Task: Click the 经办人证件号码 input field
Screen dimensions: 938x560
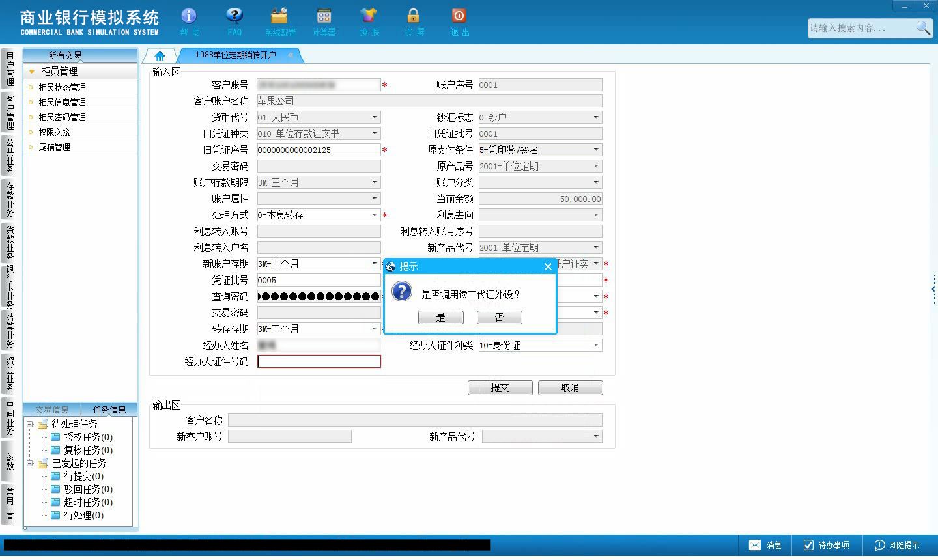Action: [x=319, y=361]
